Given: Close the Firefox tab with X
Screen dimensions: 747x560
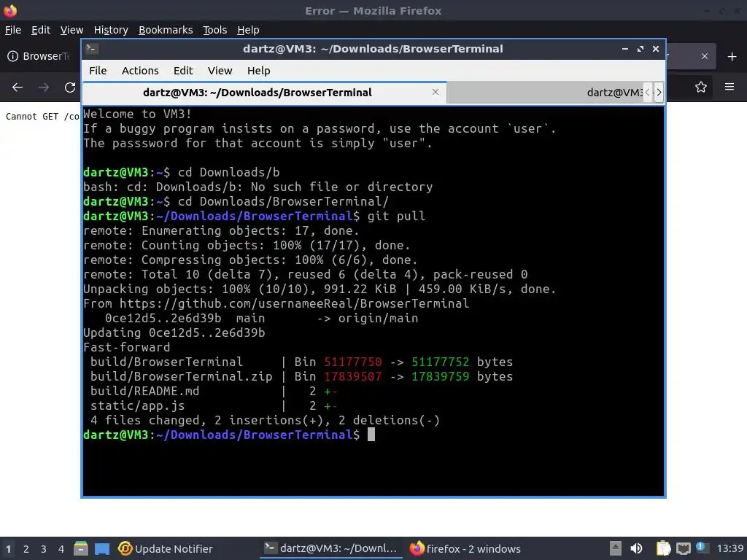Looking at the screenshot, I should pos(705,56).
